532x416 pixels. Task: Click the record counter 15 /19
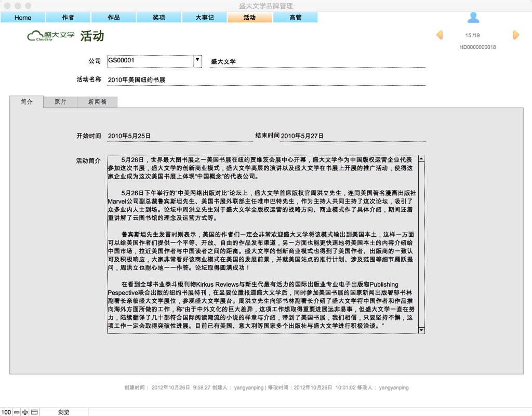pos(472,35)
